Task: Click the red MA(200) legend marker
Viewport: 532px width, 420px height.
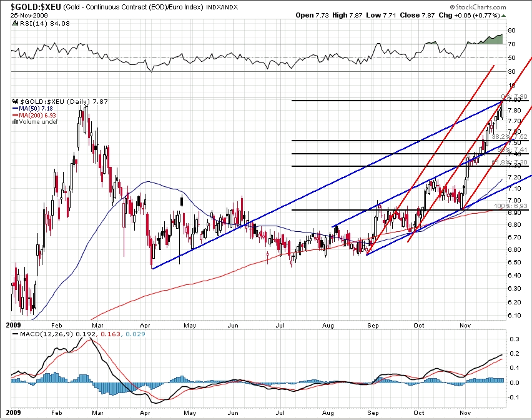Action: [16, 115]
